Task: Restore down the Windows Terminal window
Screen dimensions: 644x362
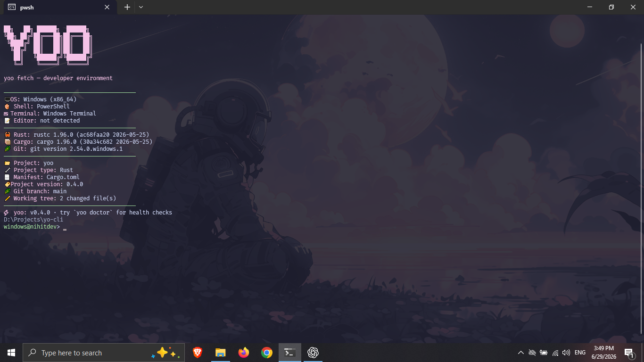Action: tap(611, 7)
